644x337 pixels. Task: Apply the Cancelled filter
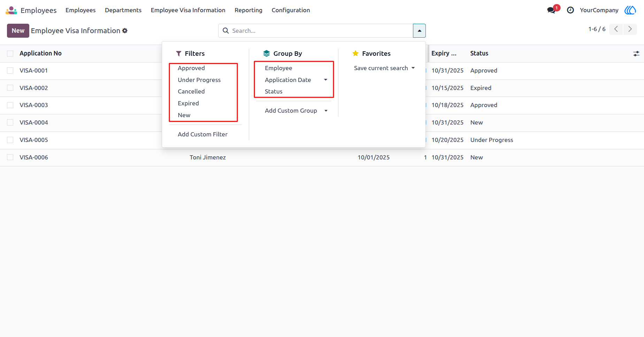(191, 91)
